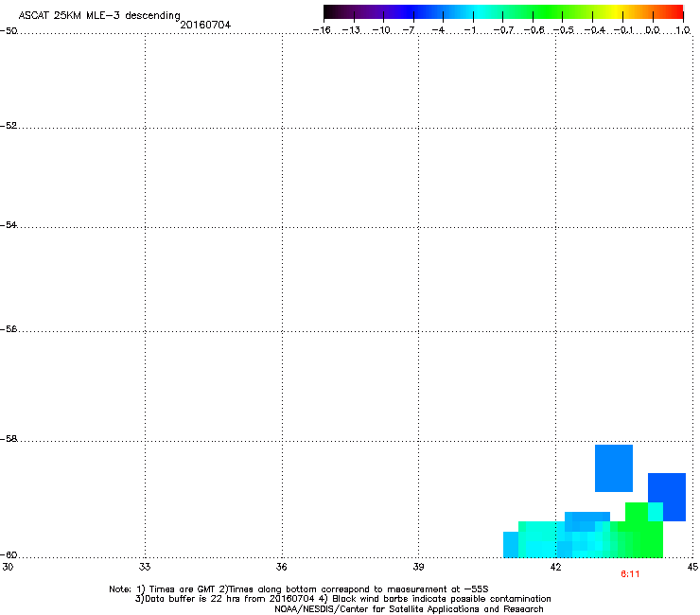Click the longitude label 36
The image size is (700, 615).
281,567
